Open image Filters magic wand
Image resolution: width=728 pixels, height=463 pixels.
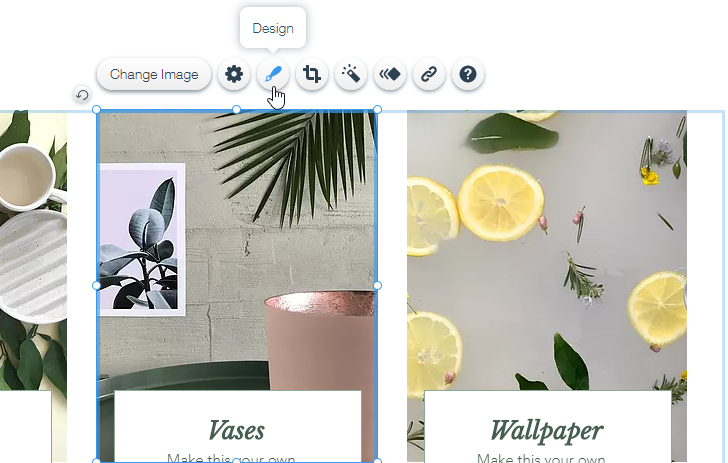click(351, 74)
